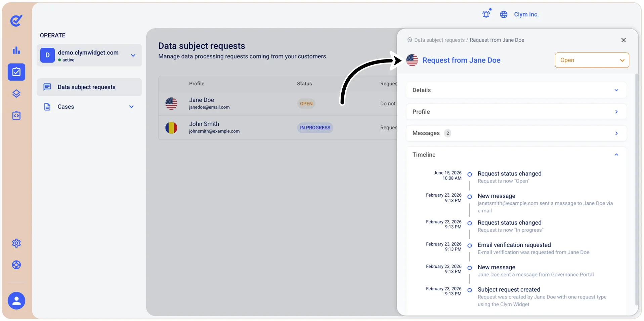Select Data subject requests menu item
Viewport: 644px width, 321px height.
(89, 87)
